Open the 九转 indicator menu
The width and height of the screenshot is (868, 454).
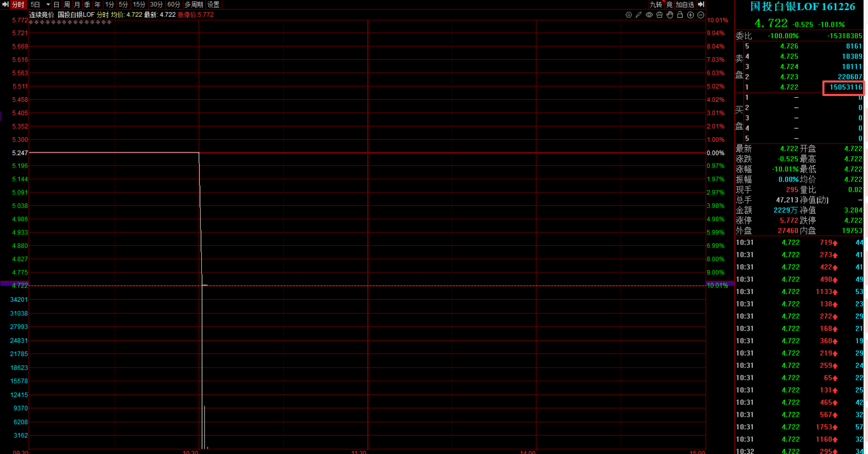(655, 4)
